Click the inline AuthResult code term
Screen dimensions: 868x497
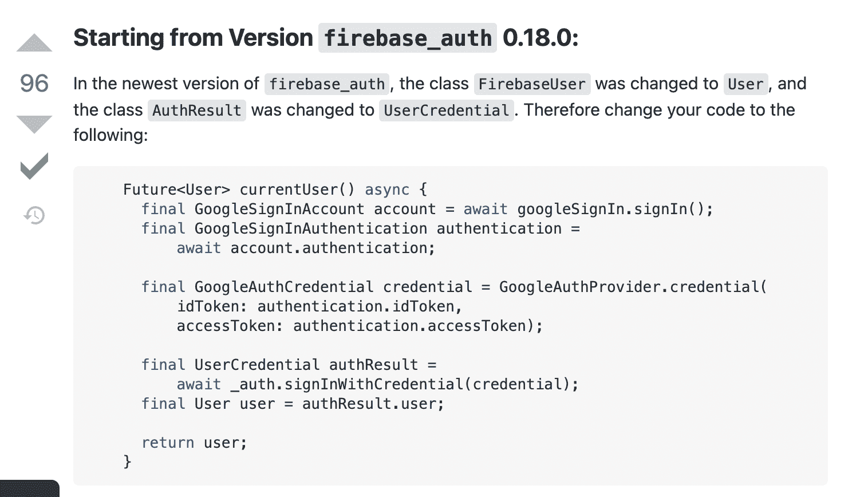click(197, 111)
